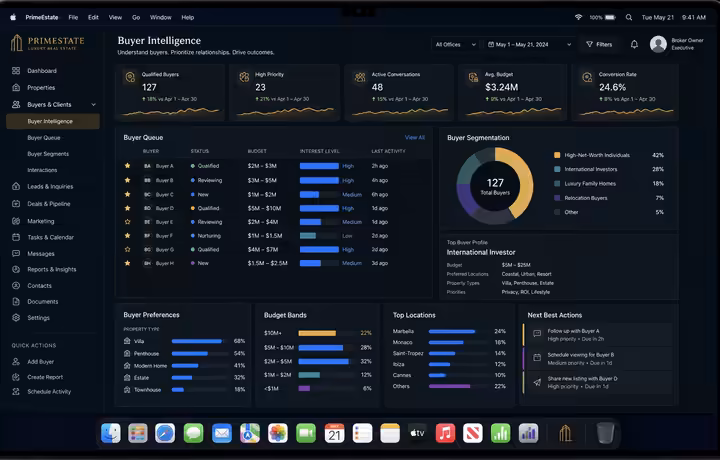
Task: Open the Documents sidebar icon
Action: click(x=16, y=302)
